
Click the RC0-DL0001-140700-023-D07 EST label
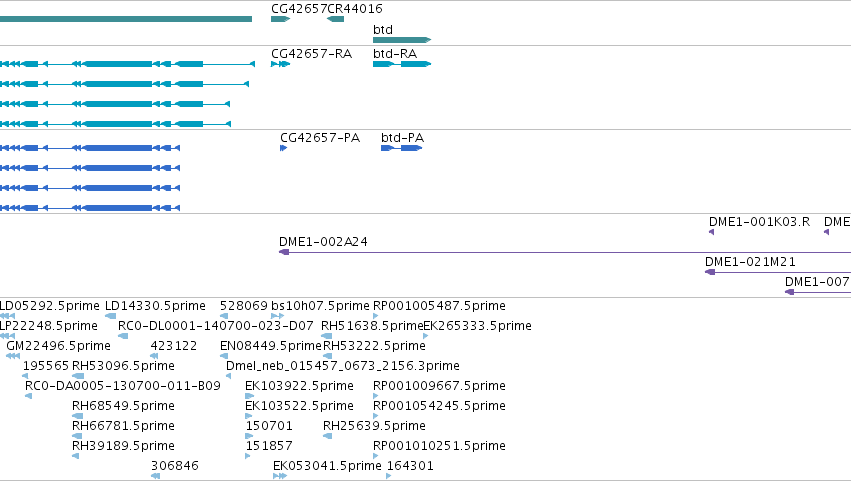click(215, 326)
